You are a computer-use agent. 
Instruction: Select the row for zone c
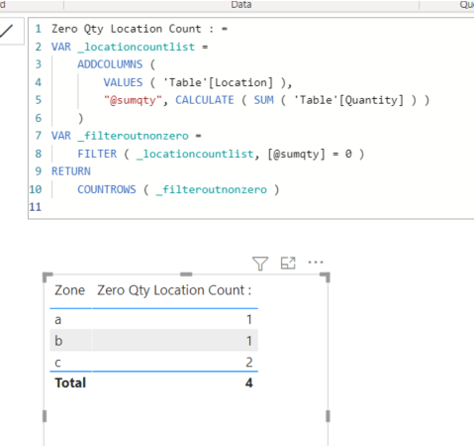click(154, 362)
